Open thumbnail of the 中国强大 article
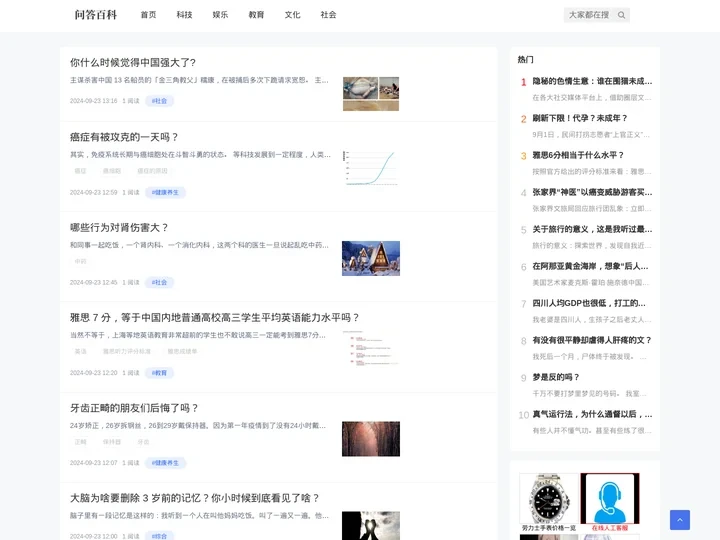The width and height of the screenshot is (720, 540). tap(371, 94)
